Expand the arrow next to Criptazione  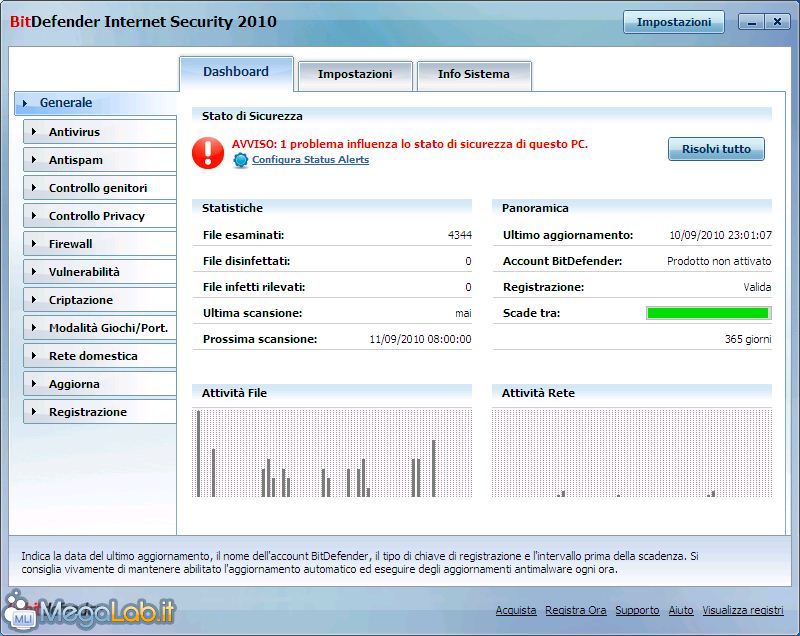[34, 300]
